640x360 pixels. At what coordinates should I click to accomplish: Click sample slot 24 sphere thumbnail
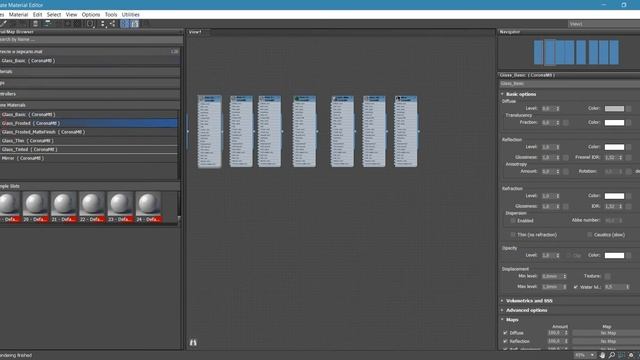pos(148,204)
